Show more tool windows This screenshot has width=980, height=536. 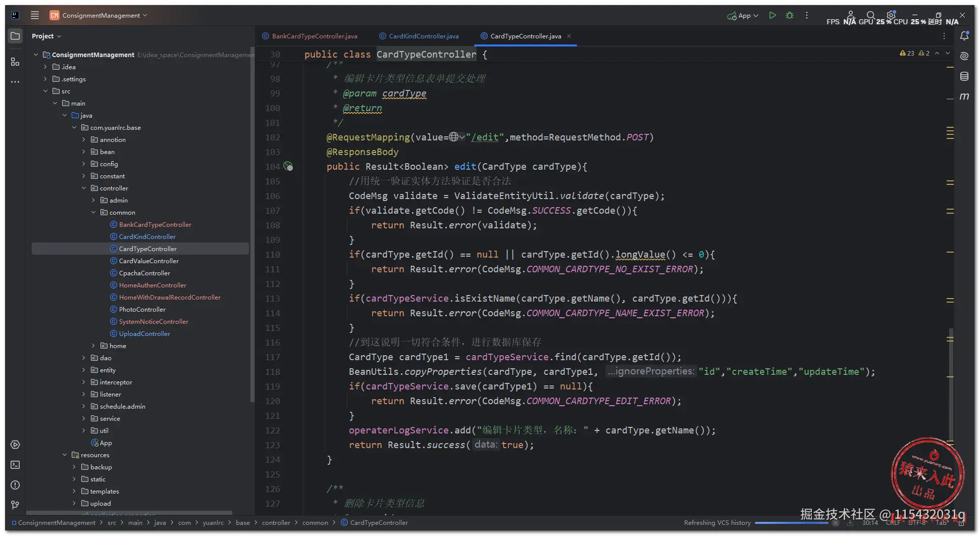15,81
